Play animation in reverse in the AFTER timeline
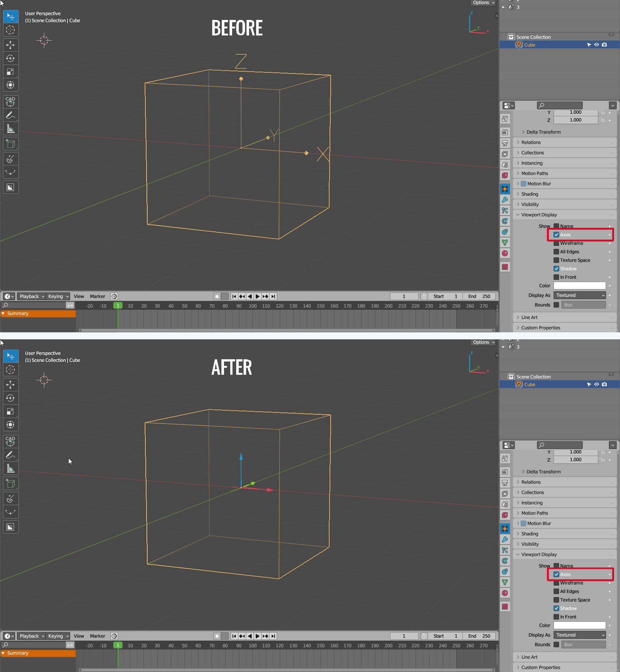This screenshot has height=672, width=620. click(x=250, y=636)
